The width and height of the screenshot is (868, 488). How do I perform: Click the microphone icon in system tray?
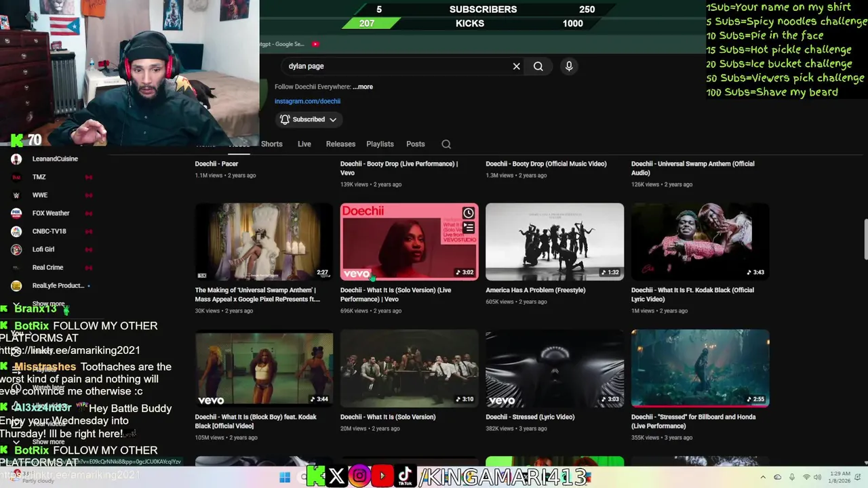pyautogui.click(x=792, y=477)
